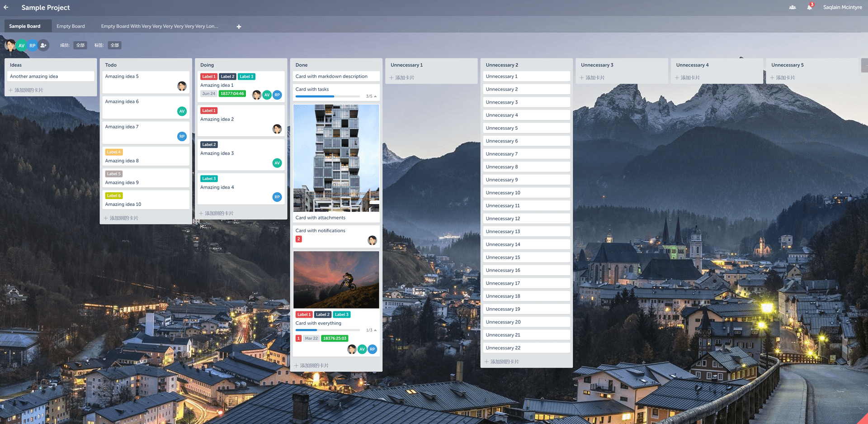The image size is (868, 424).
Task: Expand the 1/3 task list on Card with everything
Action: (x=371, y=330)
